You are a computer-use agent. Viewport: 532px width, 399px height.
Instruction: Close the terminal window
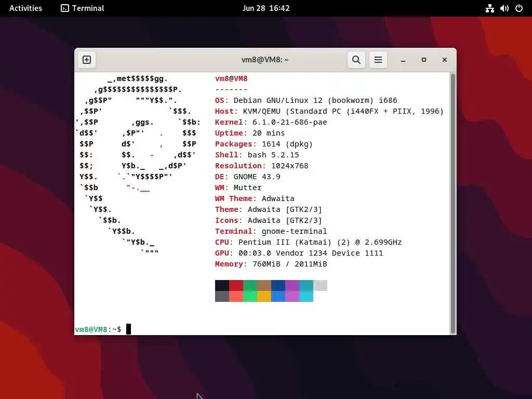click(x=445, y=60)
